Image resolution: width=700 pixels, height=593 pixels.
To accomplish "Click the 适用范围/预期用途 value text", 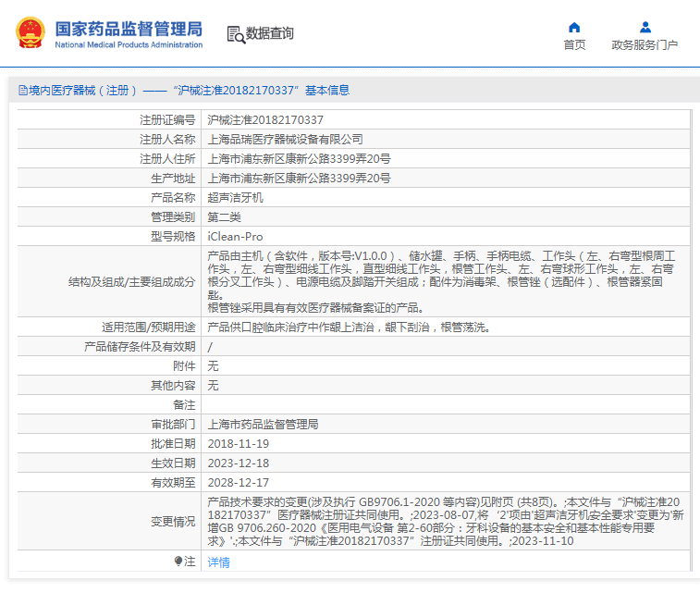I will pos(350,327).
